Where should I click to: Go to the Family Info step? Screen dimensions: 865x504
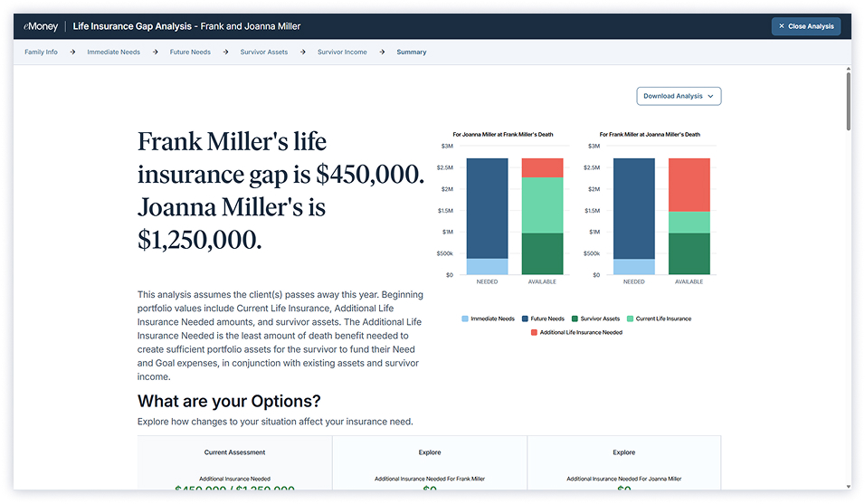tap(41, 52)
